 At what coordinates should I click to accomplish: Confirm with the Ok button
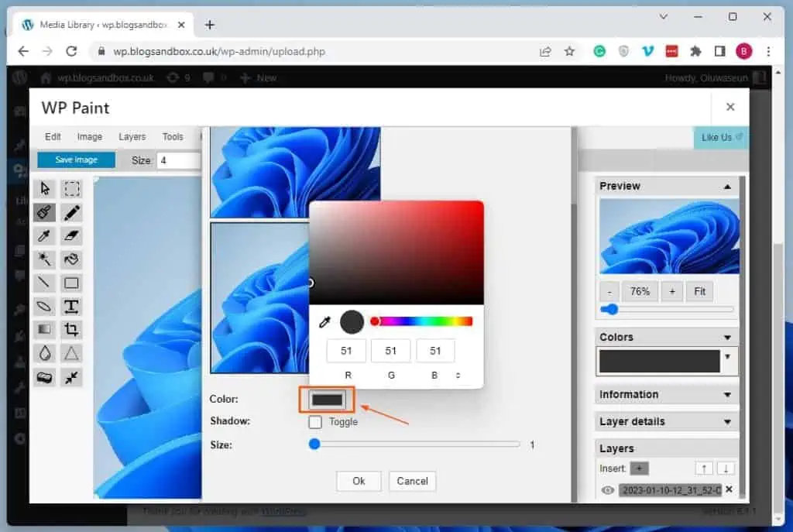pyautogui.click(x=359, y=481)
